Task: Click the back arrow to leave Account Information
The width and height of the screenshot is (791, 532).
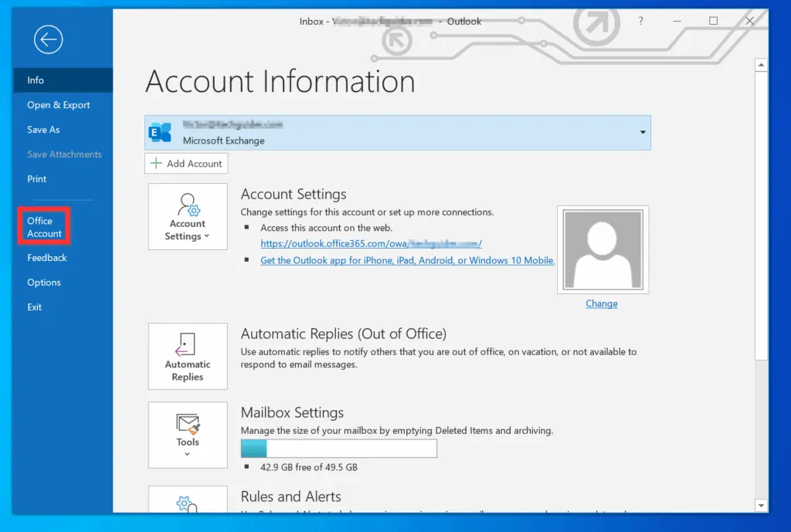Action: coord(48,39)
